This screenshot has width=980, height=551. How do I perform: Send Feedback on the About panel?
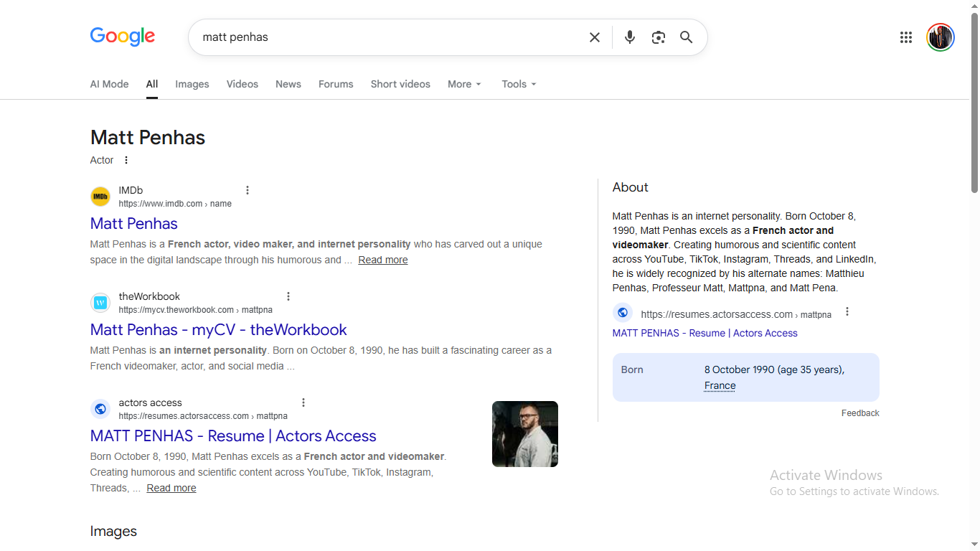860,413
